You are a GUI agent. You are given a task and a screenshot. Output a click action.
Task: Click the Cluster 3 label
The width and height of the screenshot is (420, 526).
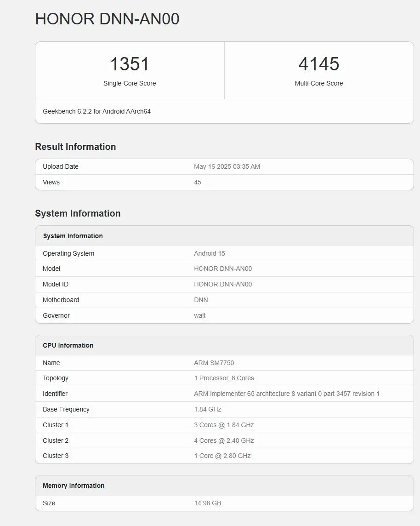coord(55,456)
